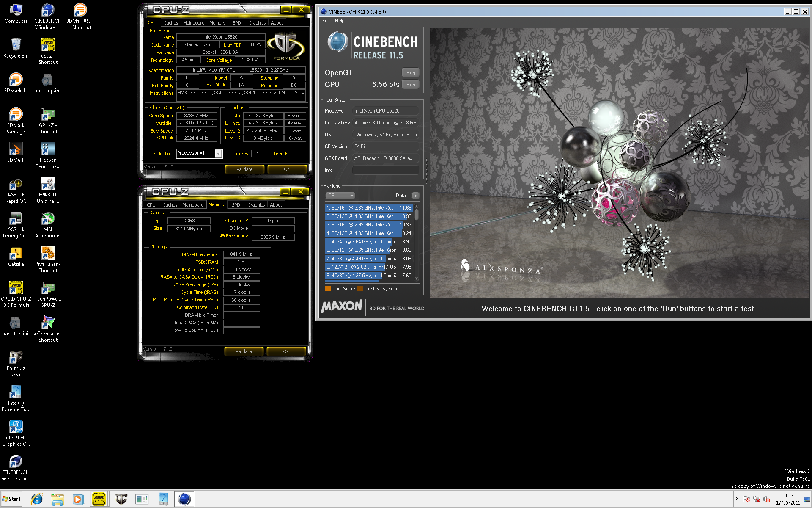The image size is (812, 508).
Task: Open MSI Afterburner icon
Action: coord(48,225)
